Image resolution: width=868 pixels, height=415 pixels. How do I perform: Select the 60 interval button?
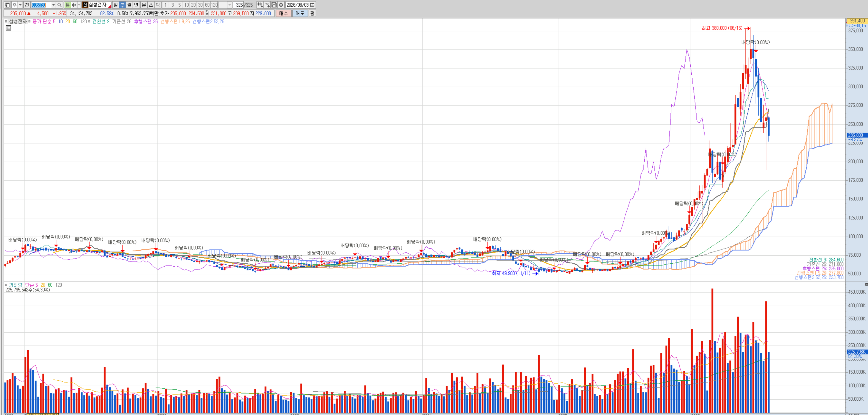coord(207,5)
